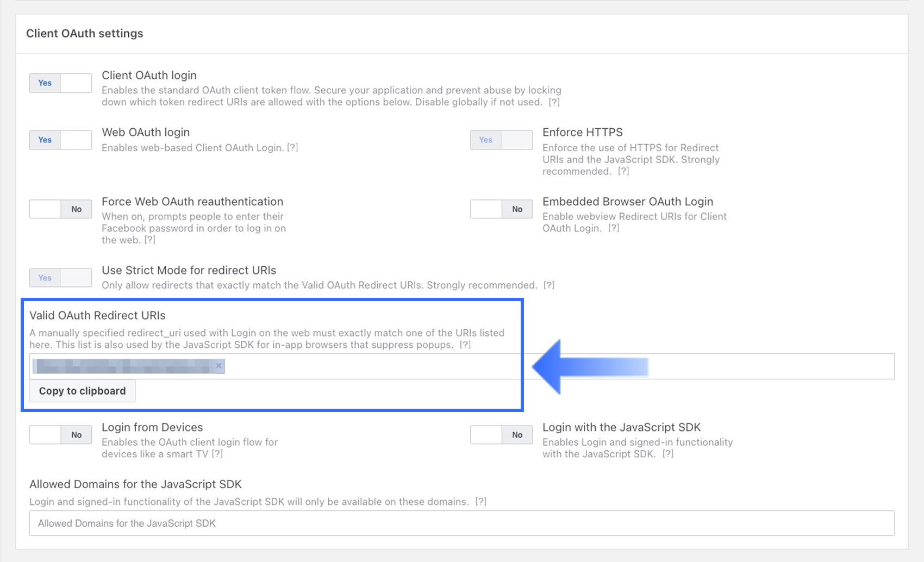Click the Web OAuth login [?] help icon

(x=292, y=148)
